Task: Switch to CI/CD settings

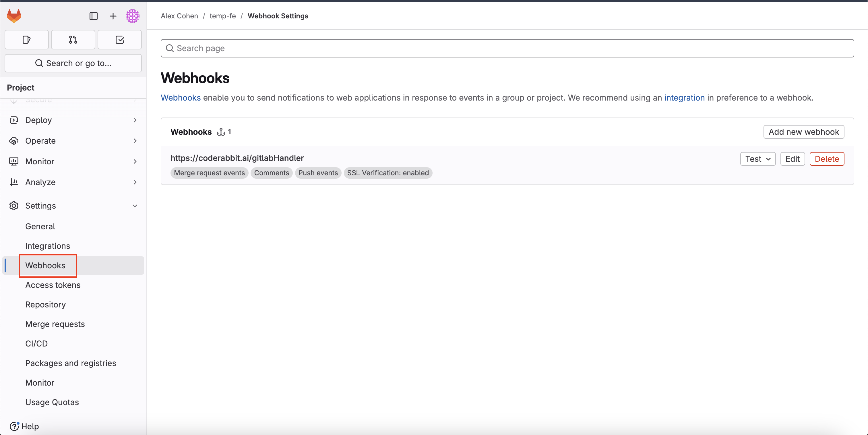Action: coord(36,344)
